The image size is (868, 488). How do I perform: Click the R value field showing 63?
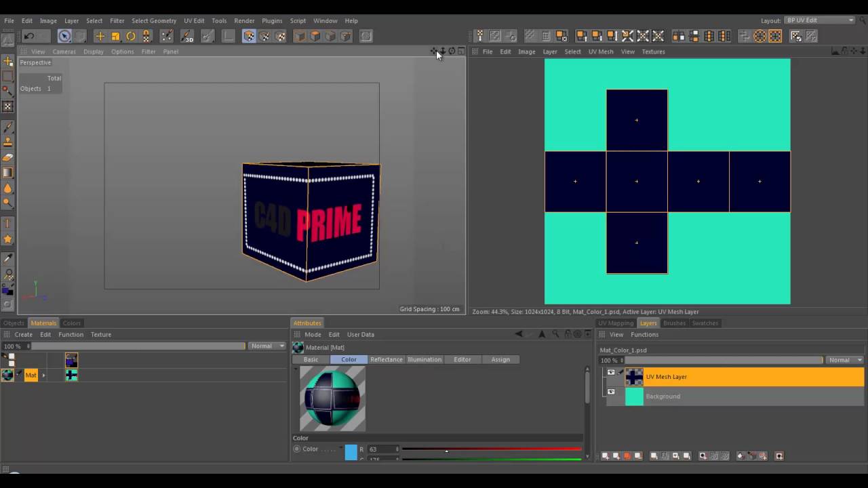click(x=382, y=449)
